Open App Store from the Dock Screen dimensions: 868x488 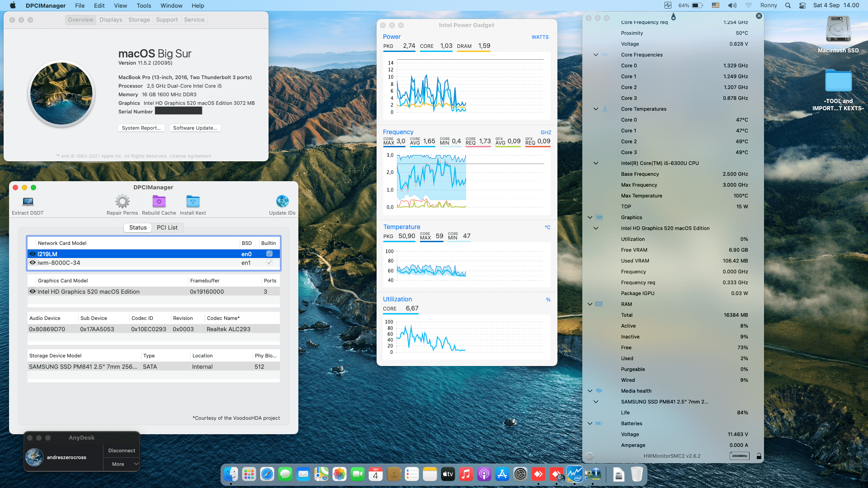point(502,474)
